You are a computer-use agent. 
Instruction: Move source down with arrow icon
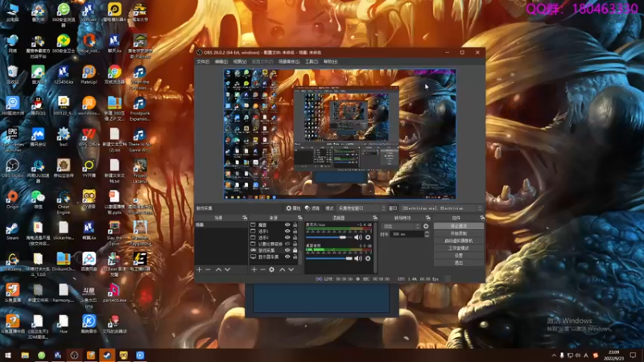coord(291,269)
